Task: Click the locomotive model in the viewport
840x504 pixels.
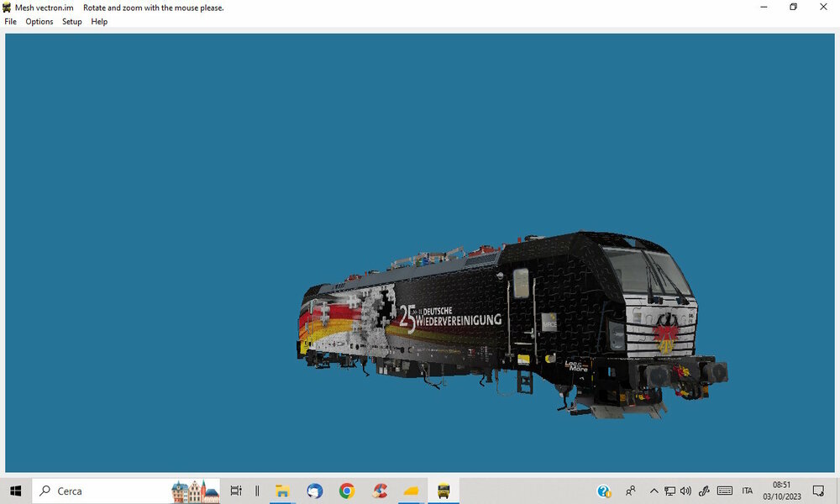Action: pos(512,324)
